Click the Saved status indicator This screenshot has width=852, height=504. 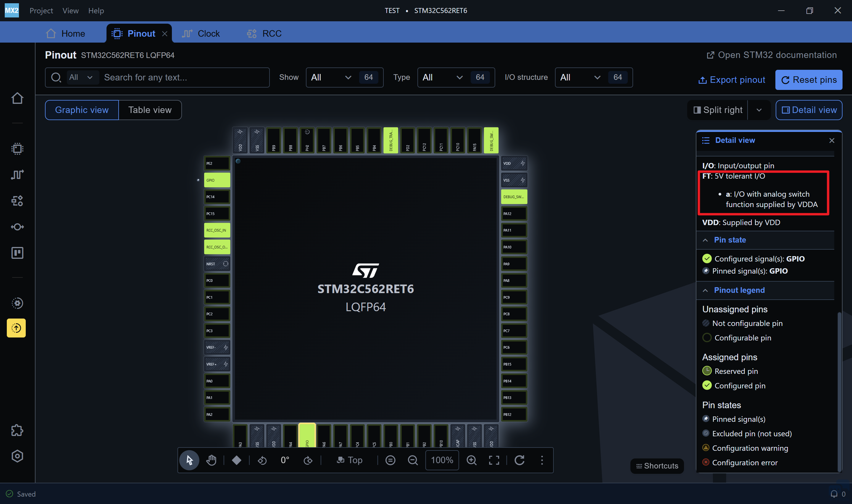point(21,494)
